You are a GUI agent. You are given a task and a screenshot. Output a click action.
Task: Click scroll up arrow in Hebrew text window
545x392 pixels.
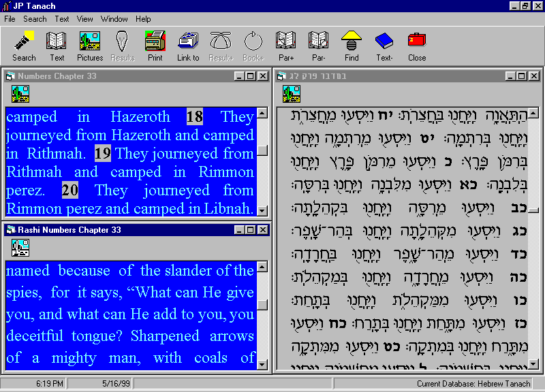[533, 113]
